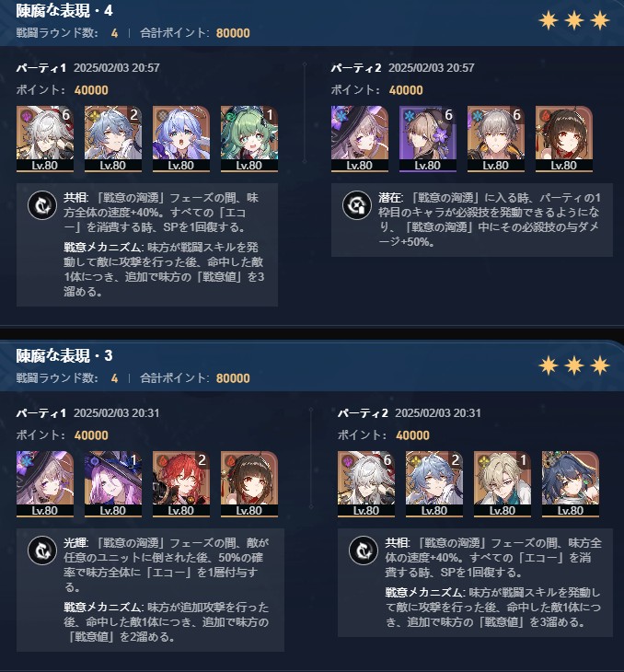Click the パーティ2 label dated 20:31

point(363,413)
